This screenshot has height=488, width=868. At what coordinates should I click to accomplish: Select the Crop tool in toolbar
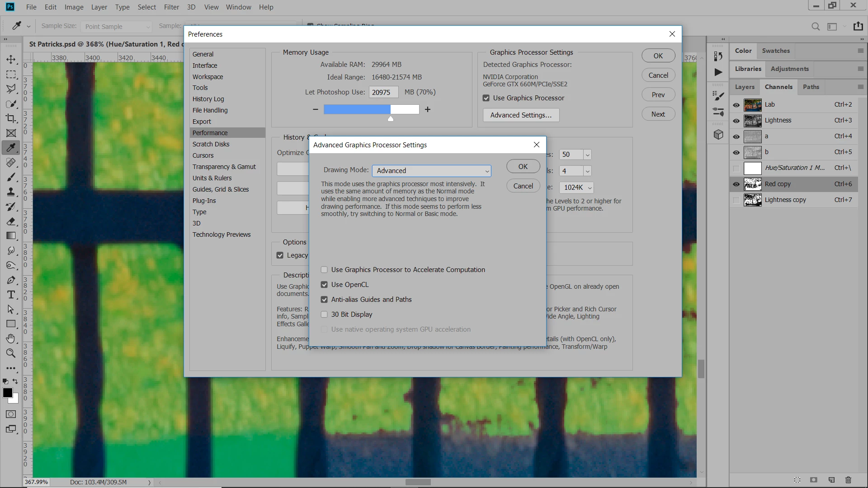click(11, 118)
